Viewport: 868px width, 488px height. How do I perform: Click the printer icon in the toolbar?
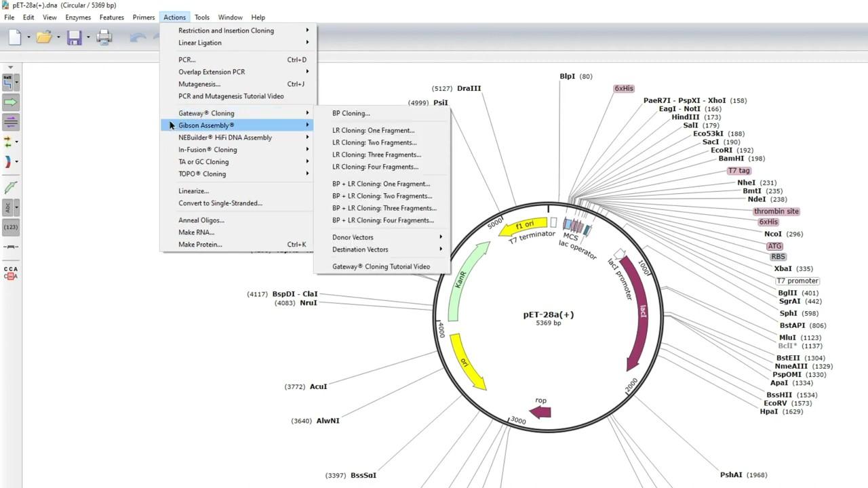pos(103,38)
